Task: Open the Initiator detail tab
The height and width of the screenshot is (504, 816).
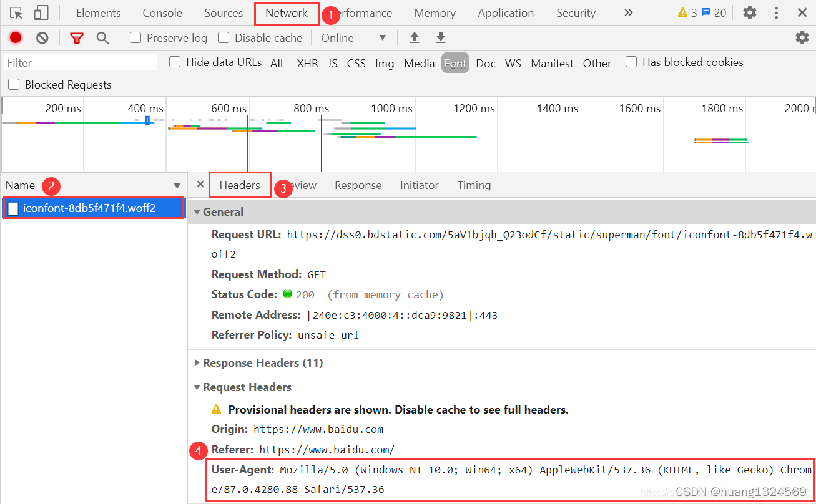Action: 419,185
